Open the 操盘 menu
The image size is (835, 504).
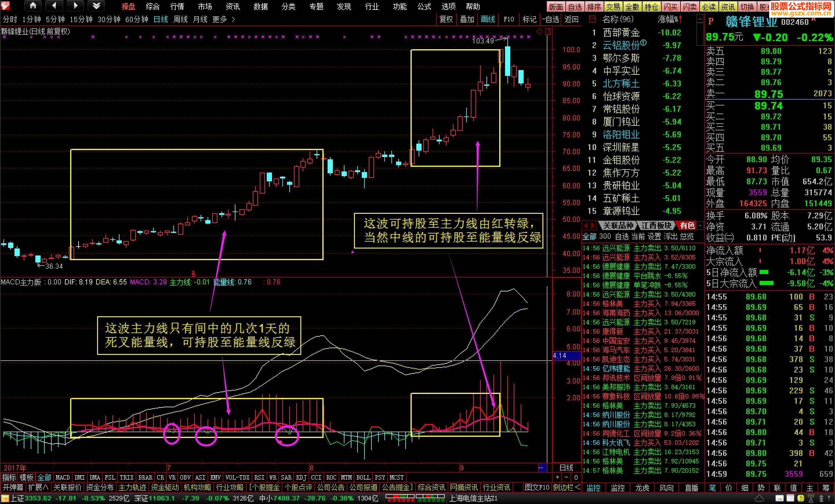coord(128,6)
